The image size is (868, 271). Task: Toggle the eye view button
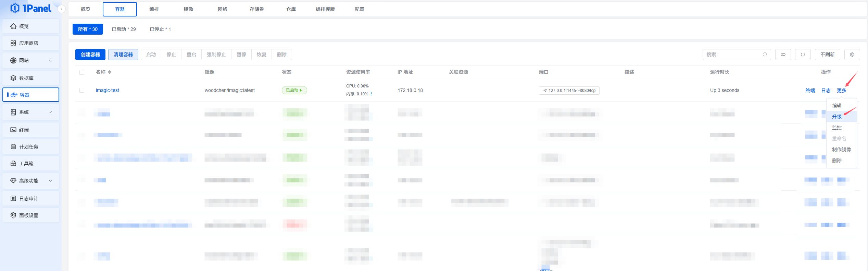(783, 55)
